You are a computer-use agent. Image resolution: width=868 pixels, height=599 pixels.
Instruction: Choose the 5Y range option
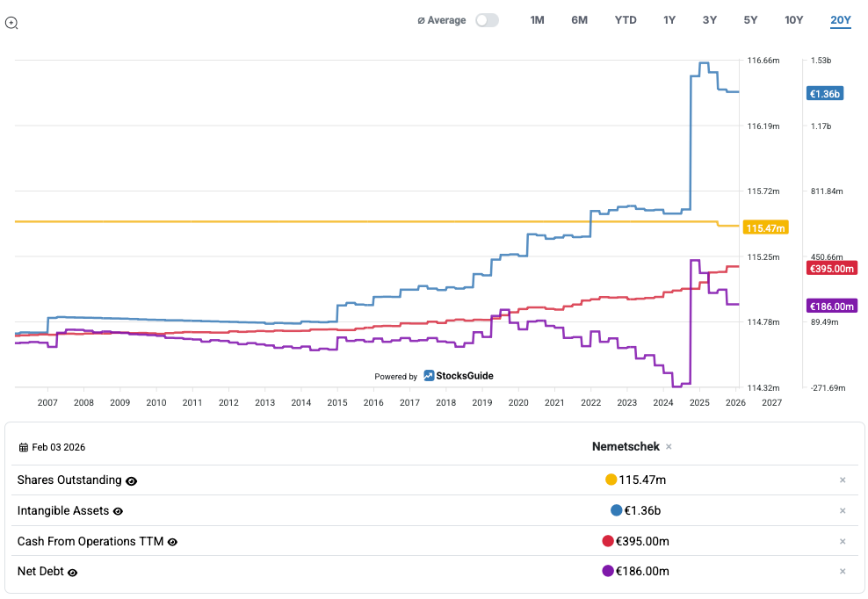(x=750, y=20)
